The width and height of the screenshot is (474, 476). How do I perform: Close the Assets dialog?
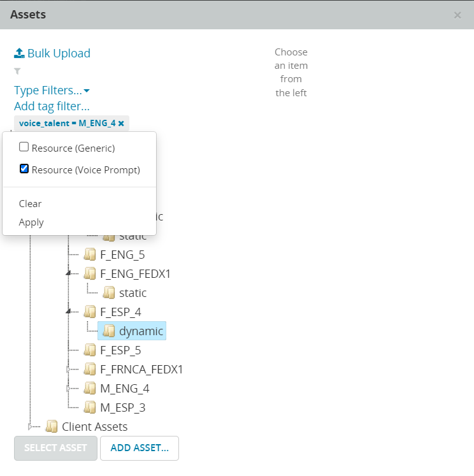[x=457, y=15]
